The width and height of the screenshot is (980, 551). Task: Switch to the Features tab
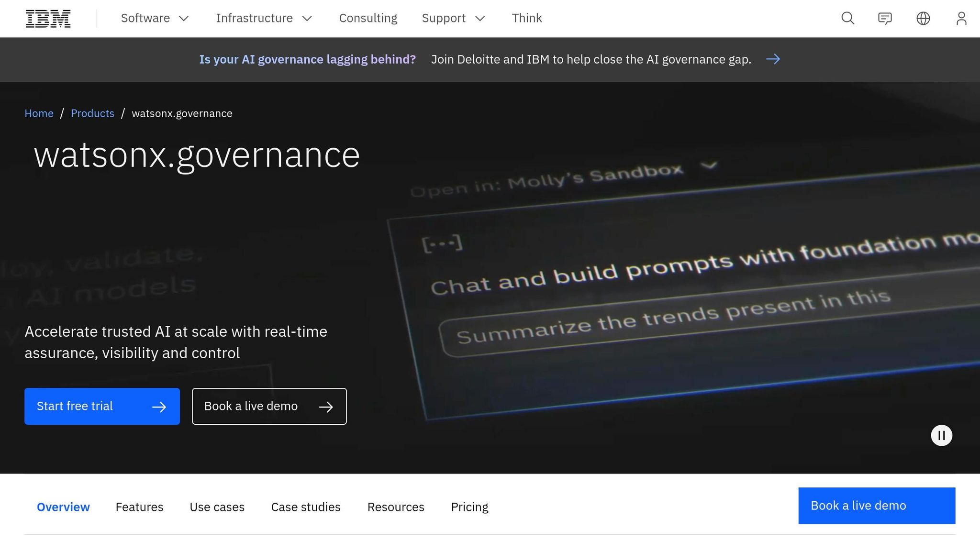[139, 507]
